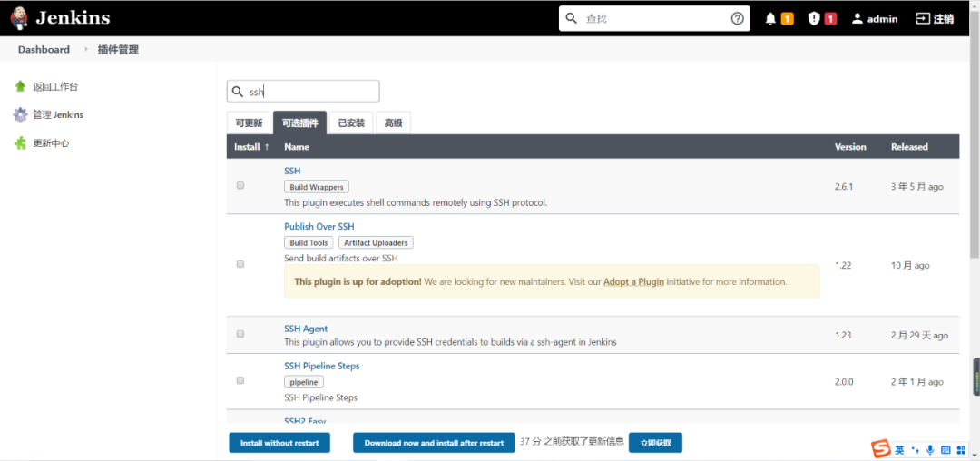Select the 可选插件 tab
This screenshot has width=980, height=461.
300,123
